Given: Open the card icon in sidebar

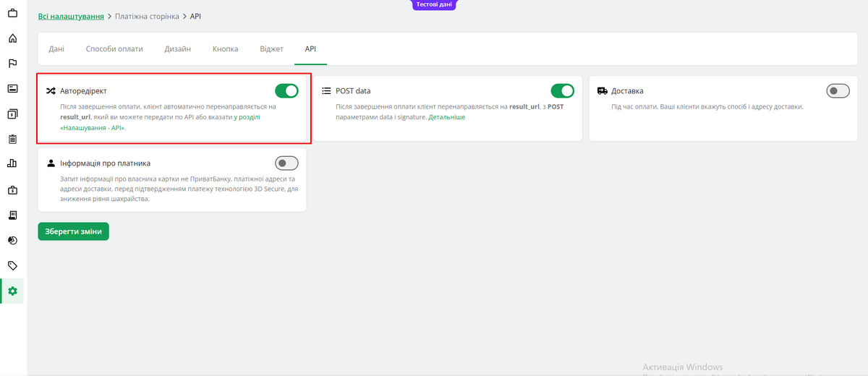Looking at the screenshot, I should coord(12,88).
